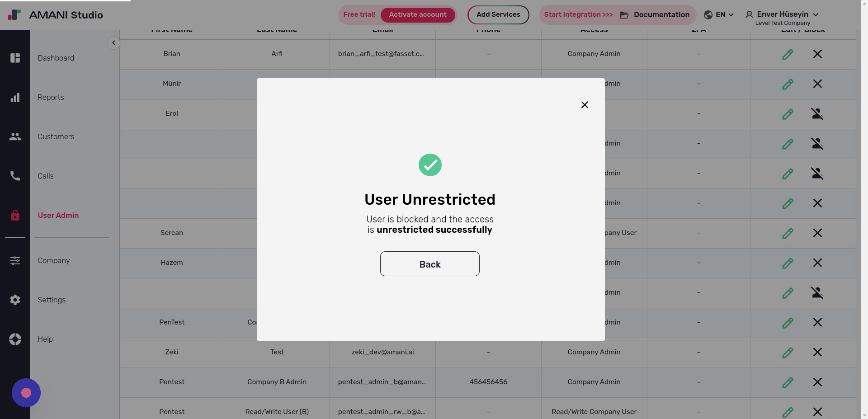Click the Help icon in sidebar

point(15,339)
